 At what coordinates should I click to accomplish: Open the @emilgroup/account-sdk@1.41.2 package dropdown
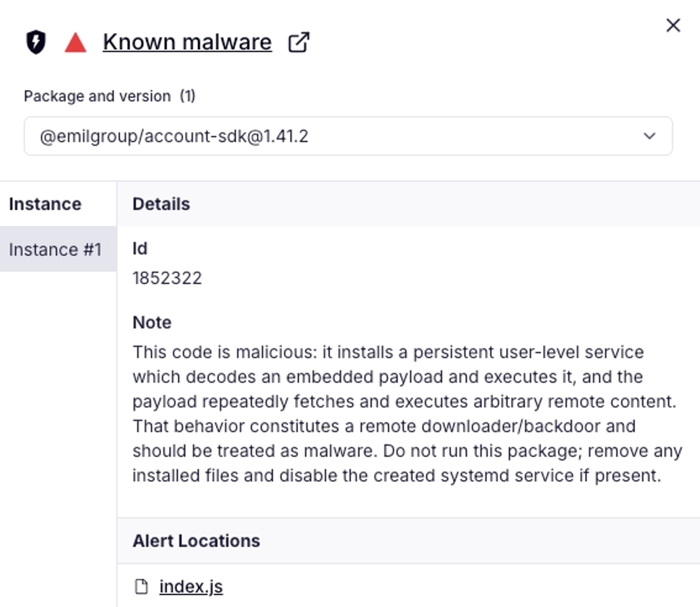pyautogui.click(x=348, y=136)
